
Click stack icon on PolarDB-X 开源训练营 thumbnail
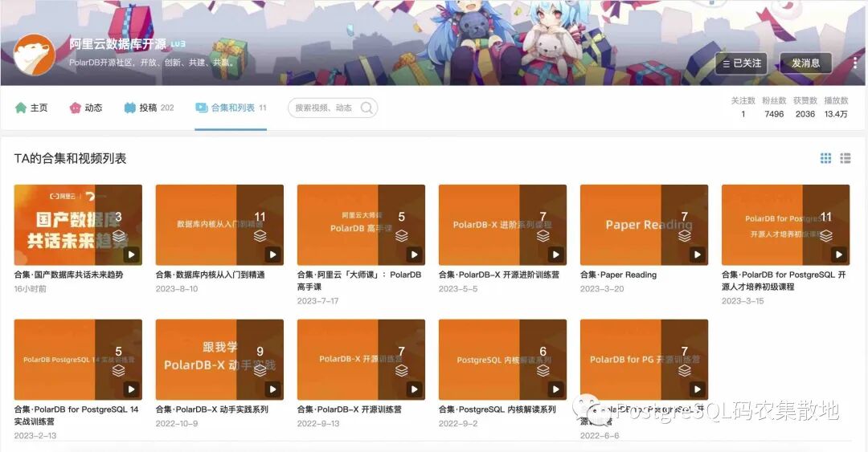(401, 371)
